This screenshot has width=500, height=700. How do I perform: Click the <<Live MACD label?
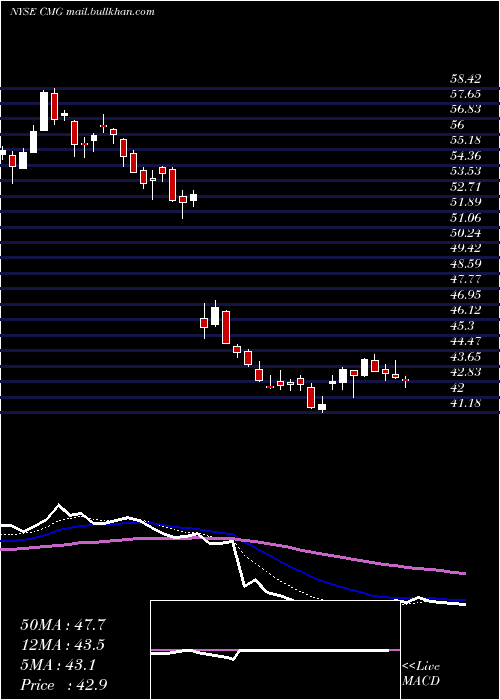tap(421, 674)
